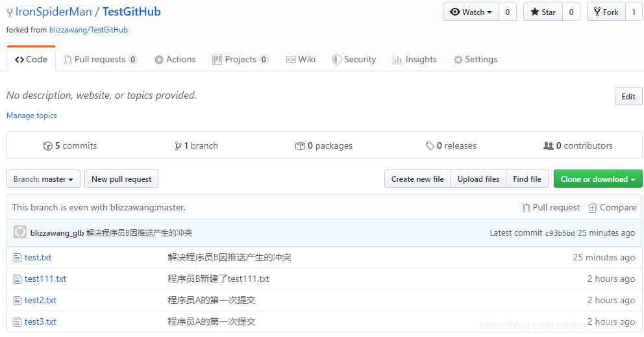Open the TestGitHub repository link
Viewport: 644px width, 337px height.
coord(131,12)
